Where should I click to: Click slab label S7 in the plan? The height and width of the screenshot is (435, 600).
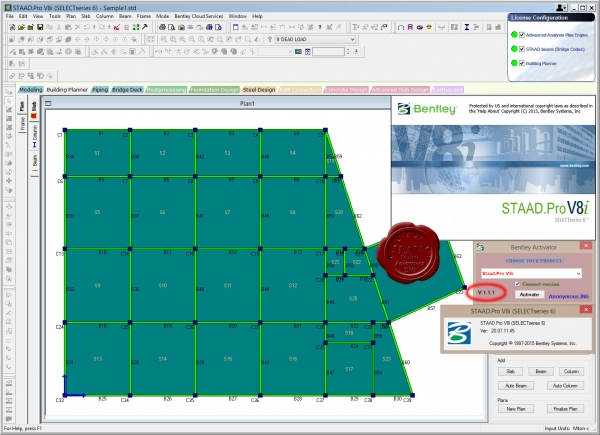227,212
